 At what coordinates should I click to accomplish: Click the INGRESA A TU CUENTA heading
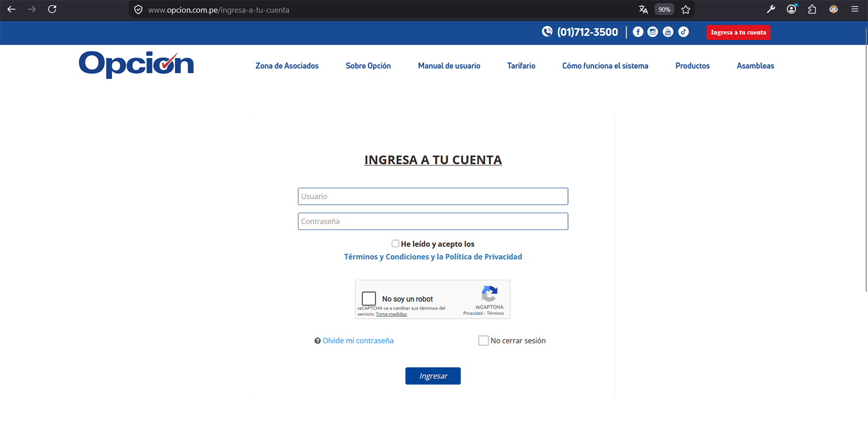(x=433, y=160)
